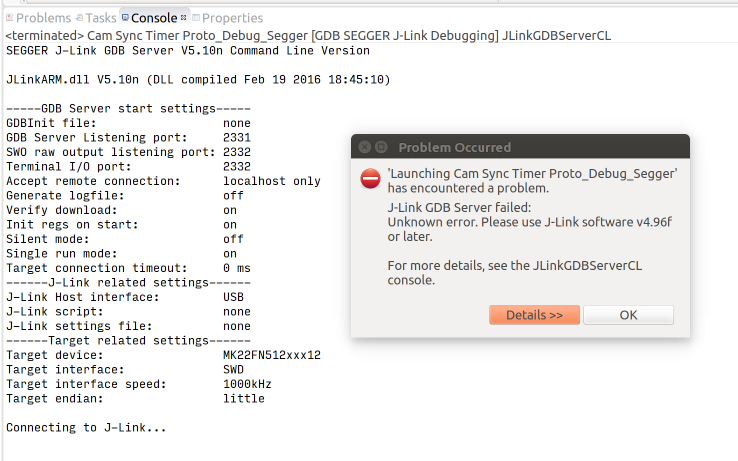Show the Properties tab
The width and height of the screenshot is (738, 461).
click(232, 18)
